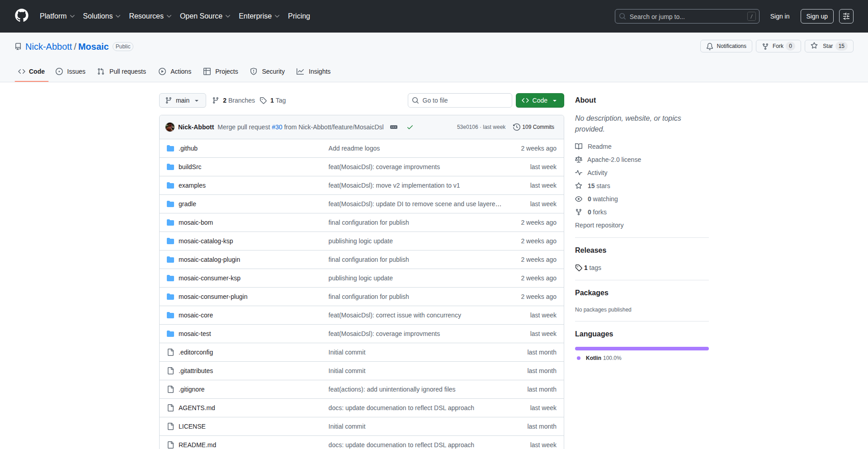
Task: Open pull request #30 link
Action: (x=277, y=127)
